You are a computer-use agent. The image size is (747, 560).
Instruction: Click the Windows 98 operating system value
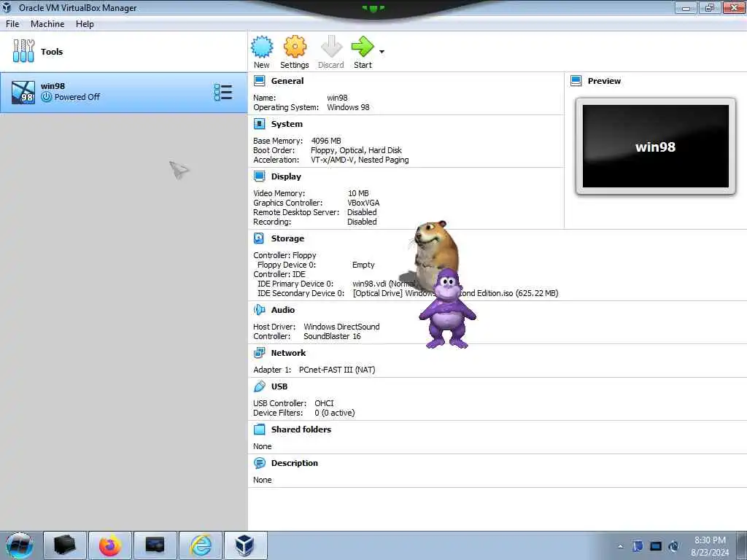[348, 108]
